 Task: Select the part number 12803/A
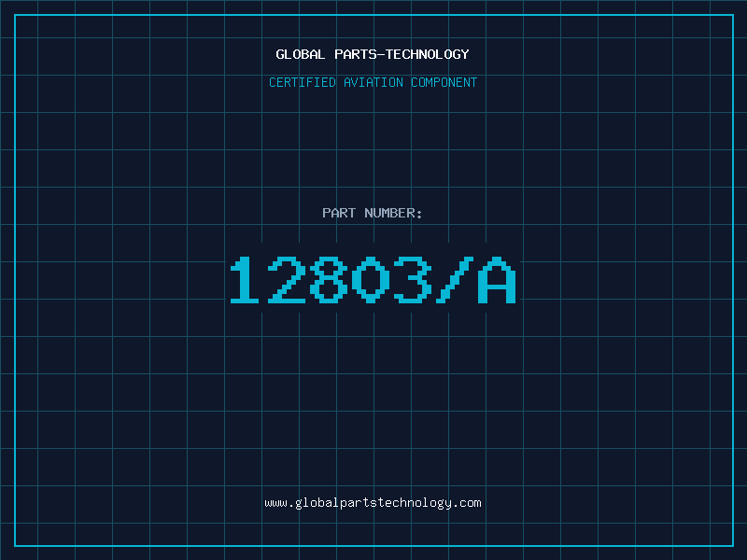tap(373, 279)
